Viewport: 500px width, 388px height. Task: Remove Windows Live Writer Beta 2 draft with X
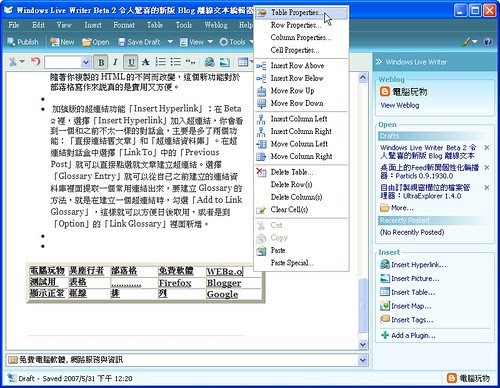pos(487,147)
